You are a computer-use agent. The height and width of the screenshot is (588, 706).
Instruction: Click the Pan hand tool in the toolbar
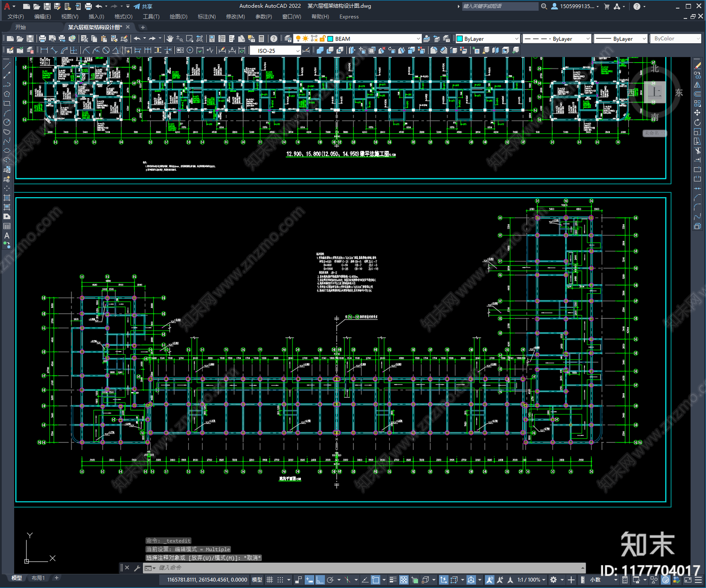click(x=170, y=39)
